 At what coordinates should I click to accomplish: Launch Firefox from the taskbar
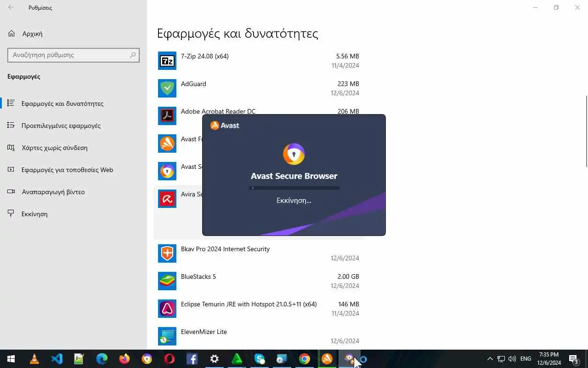point(124,359)
